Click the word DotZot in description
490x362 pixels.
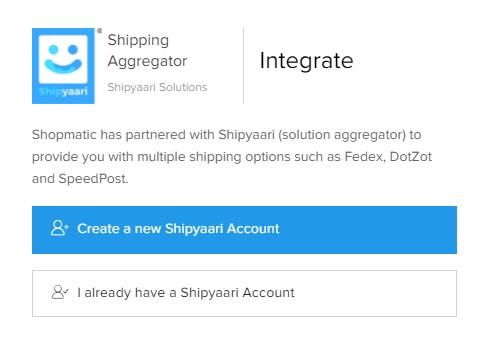point(411,156)
